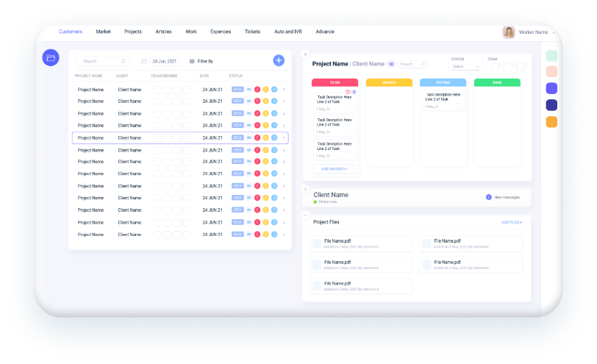The image size is (597, 364).
Task: Collapse the Project Files section
Action: tap(305, 215)
